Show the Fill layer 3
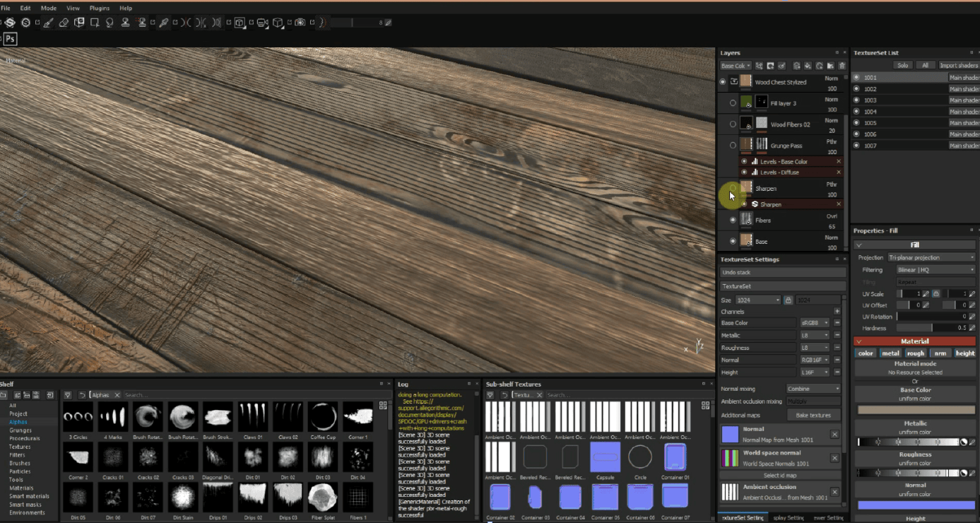 [x=733, y=103]
